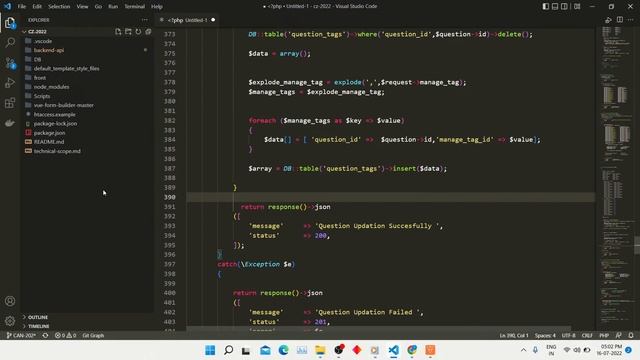The image size is (640, 360).
Task: Select the Untitled-1 PHP editor tab
Action: click(187, 20)
